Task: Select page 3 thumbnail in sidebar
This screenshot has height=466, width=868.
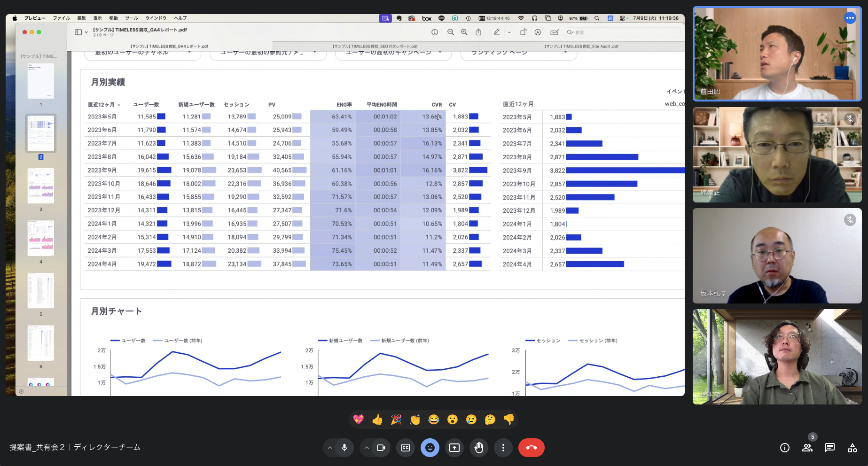Action: [x=41, y=186]
